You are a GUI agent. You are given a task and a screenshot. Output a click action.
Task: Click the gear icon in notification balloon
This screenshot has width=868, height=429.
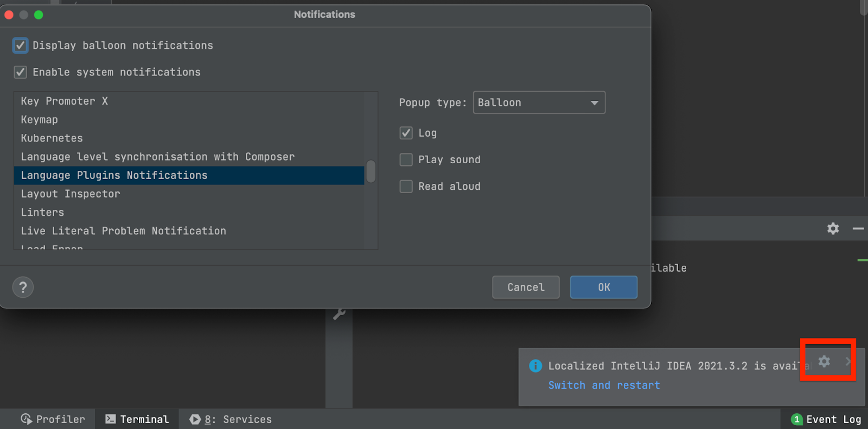coord(824,361)
